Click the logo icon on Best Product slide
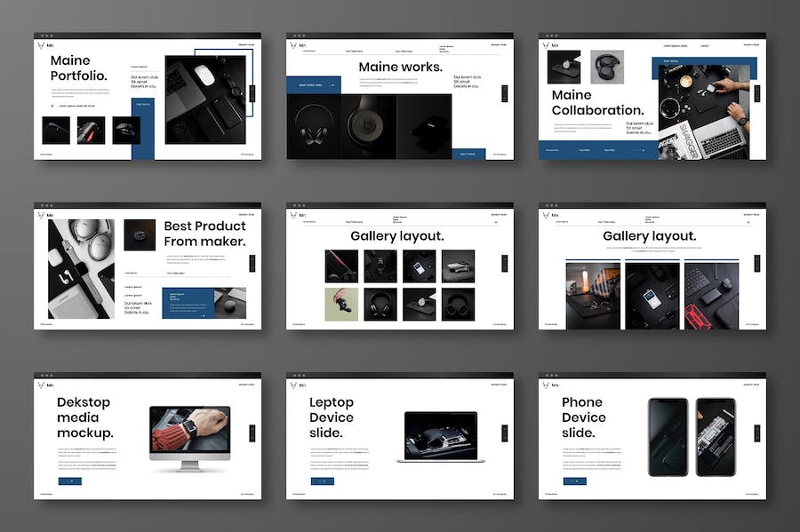The width and height of the screenshot is (800, 532). pyautogui.click(x=40, y=215)
